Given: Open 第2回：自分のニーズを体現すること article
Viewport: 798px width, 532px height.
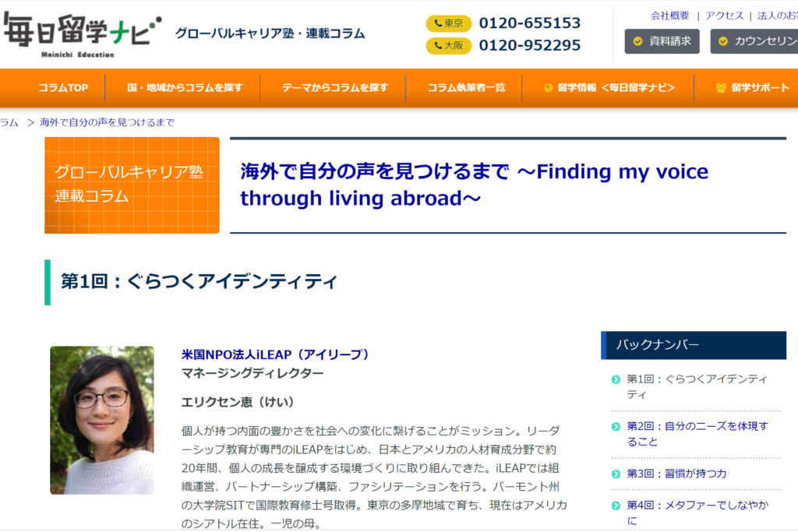Looking at the screenshot, I should pos(687,434).
